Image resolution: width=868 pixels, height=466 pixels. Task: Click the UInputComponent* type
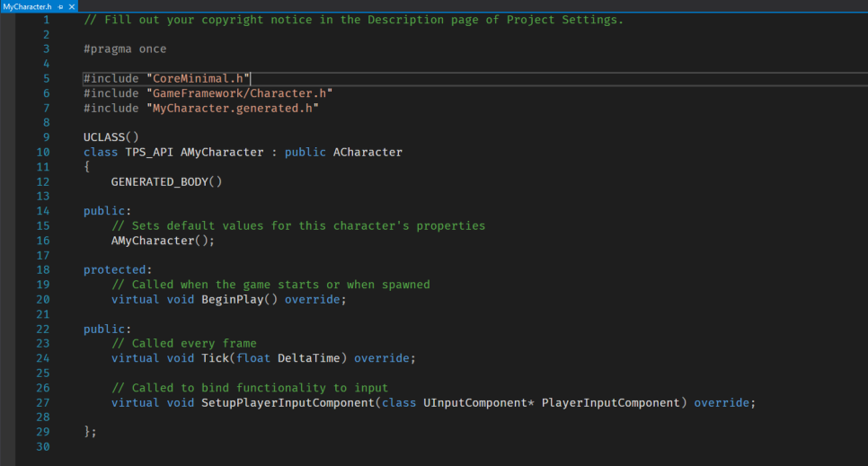(x=479, y=403)
